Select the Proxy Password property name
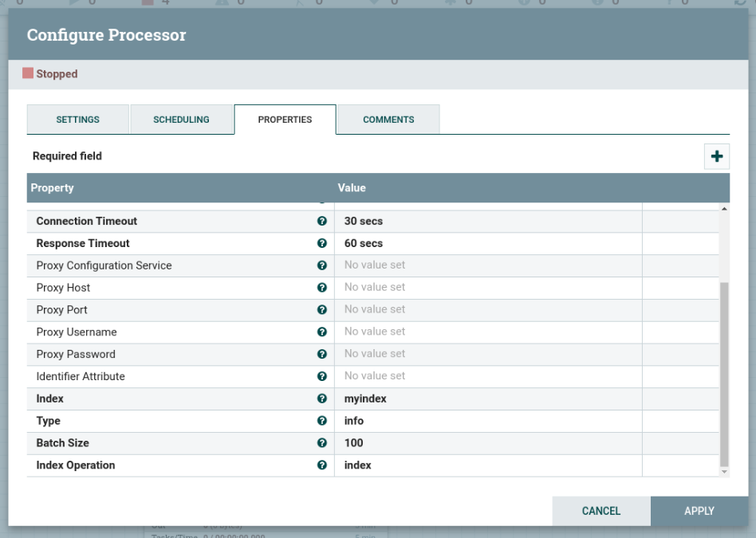 [76, 354]
